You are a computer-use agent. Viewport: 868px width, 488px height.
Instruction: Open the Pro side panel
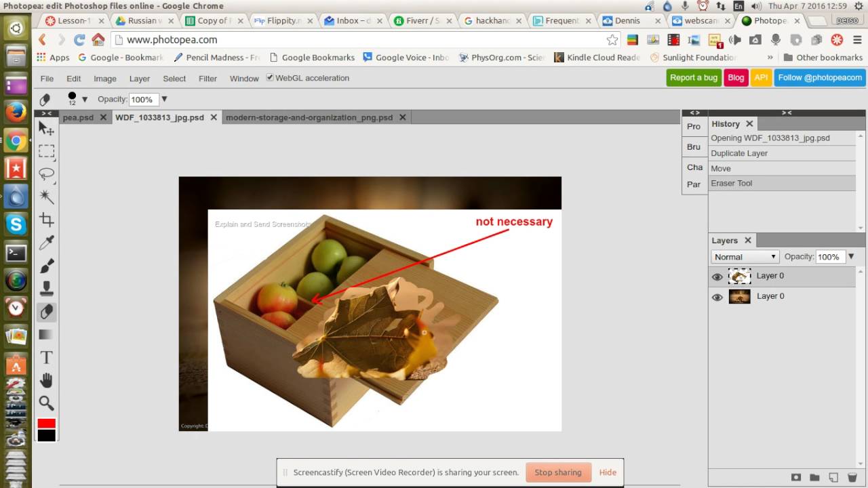tap(694, 127)
